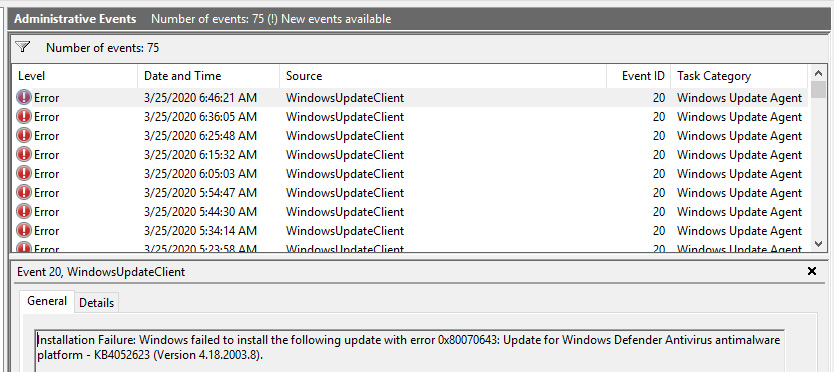Click the 3/25/2020 6:46:21 AM date cell
834x372 pixels.
click(x=201, y=98)
